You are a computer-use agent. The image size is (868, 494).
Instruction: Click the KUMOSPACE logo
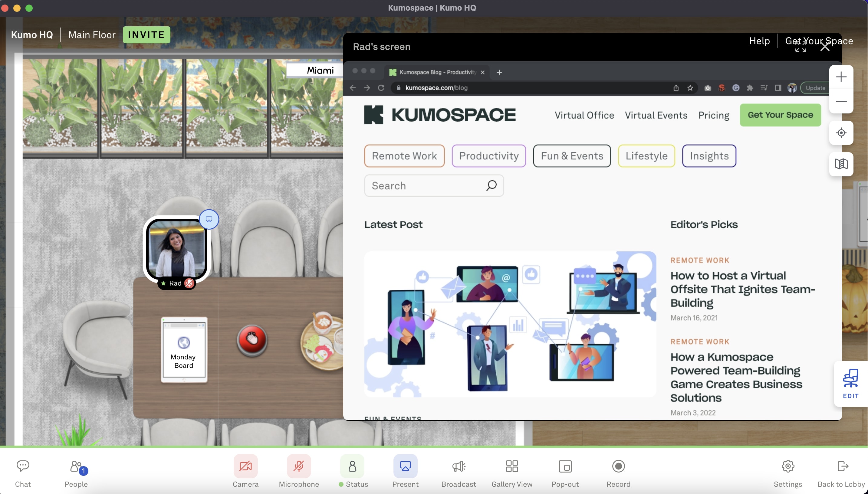[x=440, y=115]
